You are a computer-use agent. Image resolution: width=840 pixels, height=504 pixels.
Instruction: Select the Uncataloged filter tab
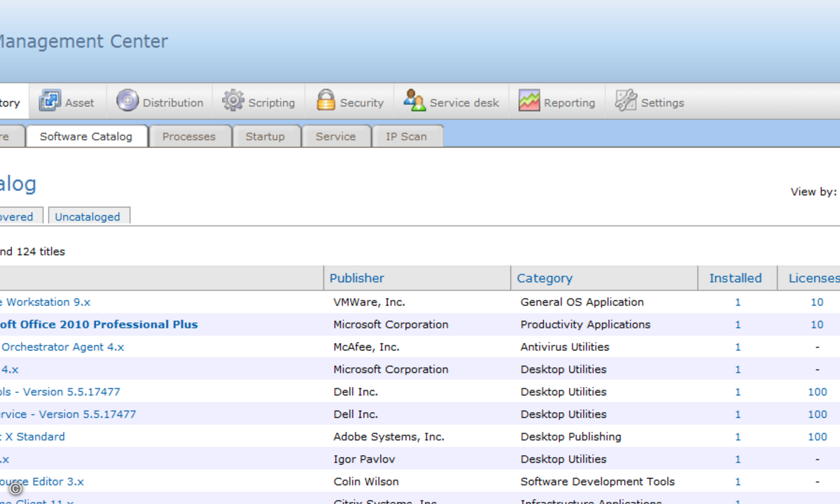88,217
